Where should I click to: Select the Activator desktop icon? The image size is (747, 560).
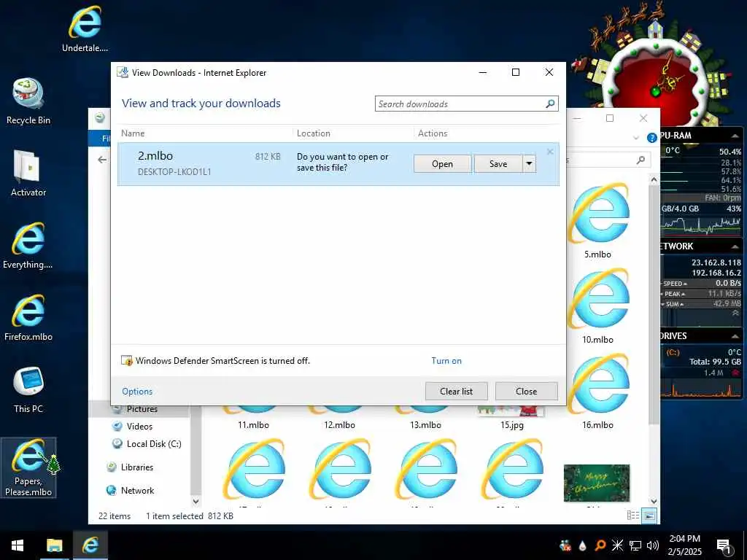tap(28, 174)
